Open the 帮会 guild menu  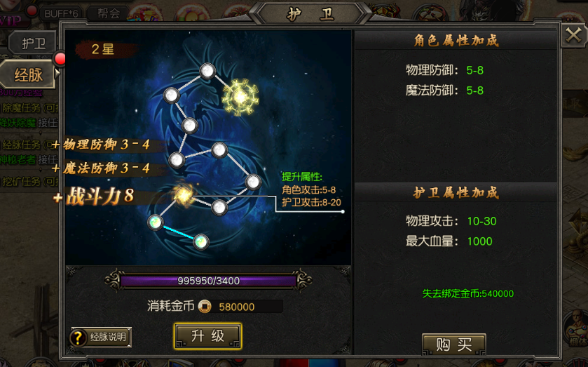(109, 13)
